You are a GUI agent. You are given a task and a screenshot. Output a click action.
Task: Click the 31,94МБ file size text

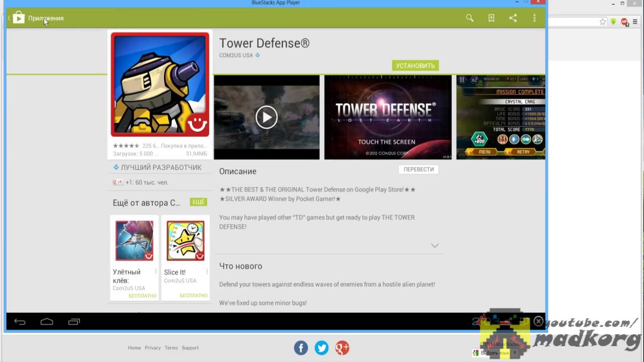(197, 154)
